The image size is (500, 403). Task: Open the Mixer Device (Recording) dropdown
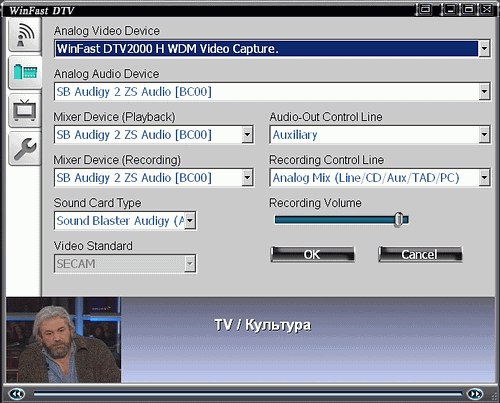[247, 178]
